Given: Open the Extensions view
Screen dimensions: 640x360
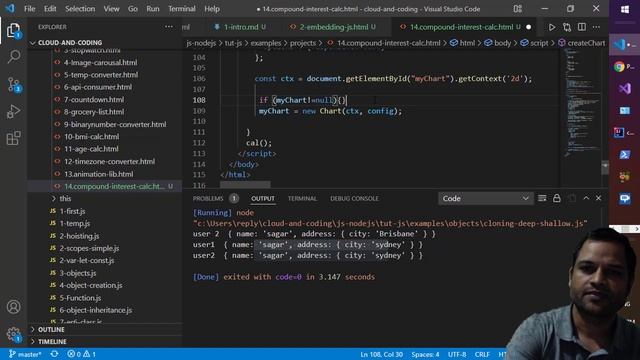Looking at the screenshot, I should click(x=13, y=138).
